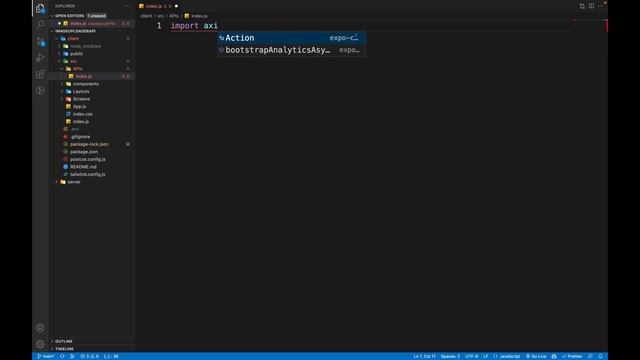The width and height of the screenshot is (640, 360).
Task: Click the unsaved dot on index.js tab
Action: click(x=176, y=6)
